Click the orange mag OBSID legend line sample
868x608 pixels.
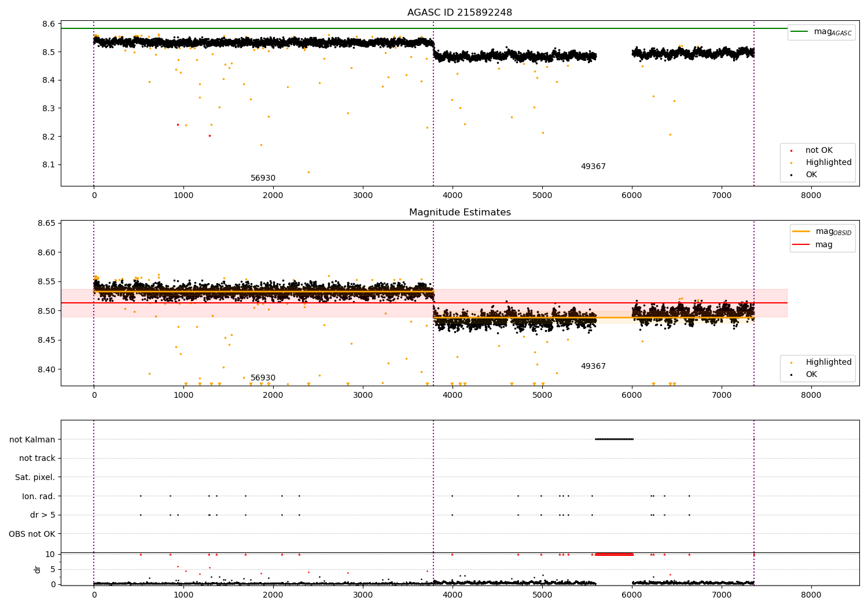(801, 232)
